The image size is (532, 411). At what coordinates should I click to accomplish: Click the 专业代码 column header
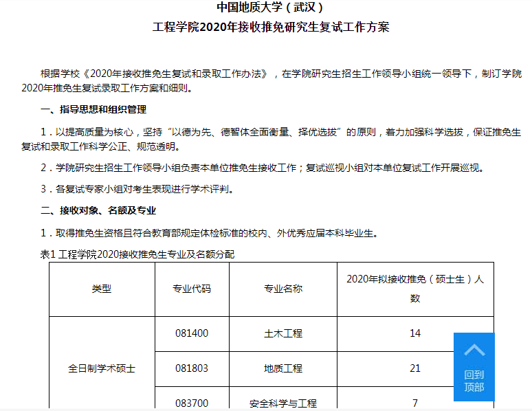click(192, 289)
